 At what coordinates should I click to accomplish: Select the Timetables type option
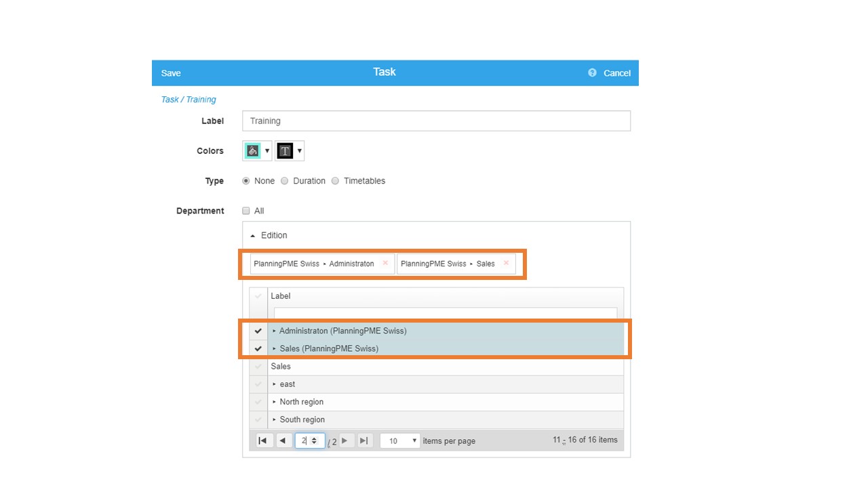[335, 181]
